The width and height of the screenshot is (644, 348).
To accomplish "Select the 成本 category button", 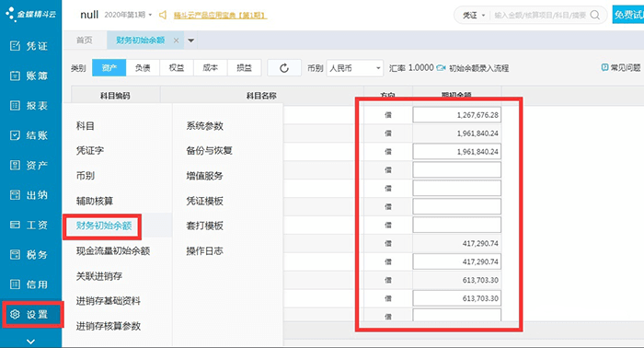I will click(210, 68).
